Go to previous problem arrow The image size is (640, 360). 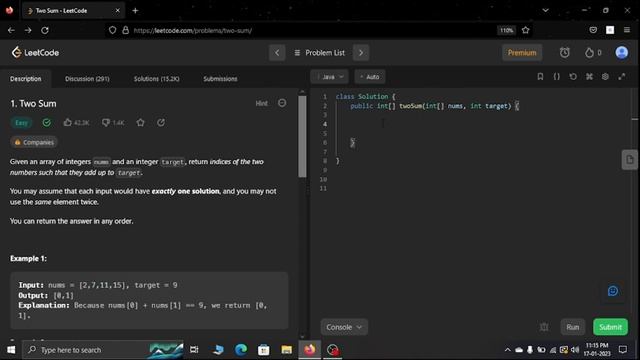tap(277, 53)
